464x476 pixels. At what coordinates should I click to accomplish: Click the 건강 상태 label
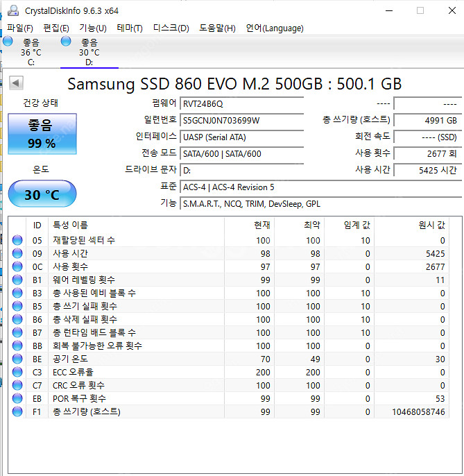41,103
